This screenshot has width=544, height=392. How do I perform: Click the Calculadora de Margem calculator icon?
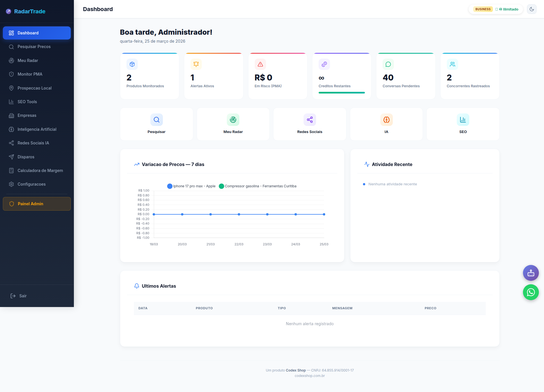pyautogui.click(x=11, y=170)
